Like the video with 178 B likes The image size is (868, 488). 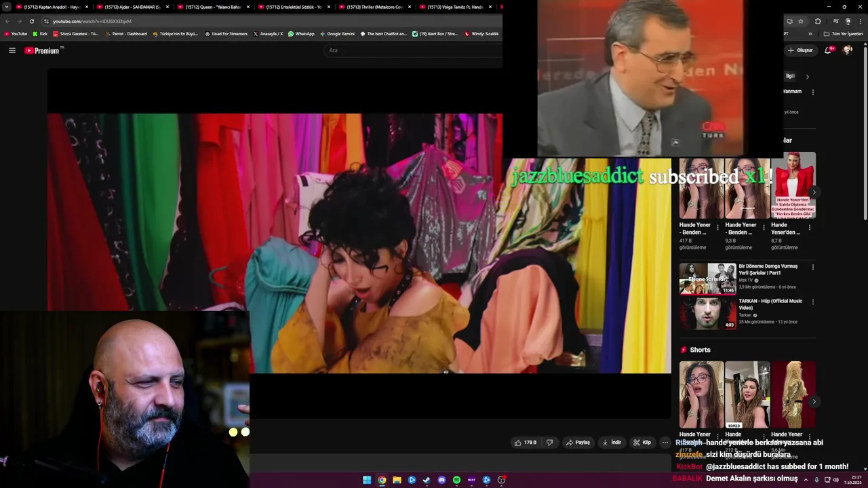(526, 443)
